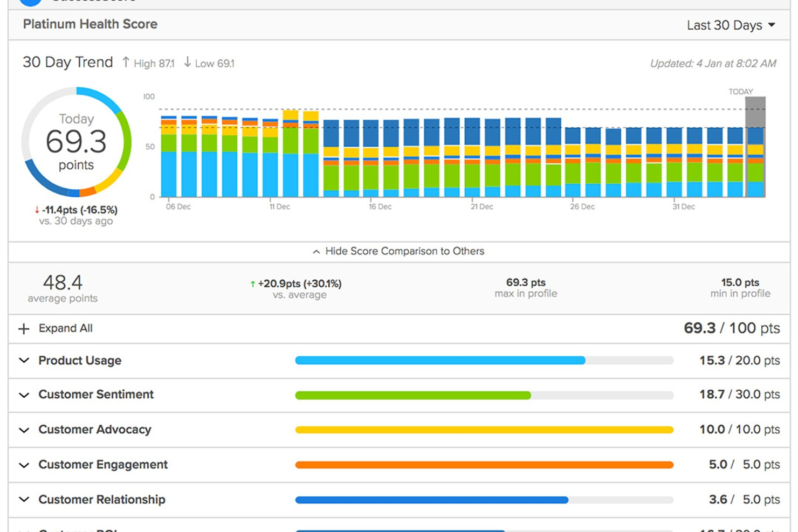Expand the Customer Sentiment category
Screen dimensions: 798x532
pyautogui.click(x=23, y=395)
